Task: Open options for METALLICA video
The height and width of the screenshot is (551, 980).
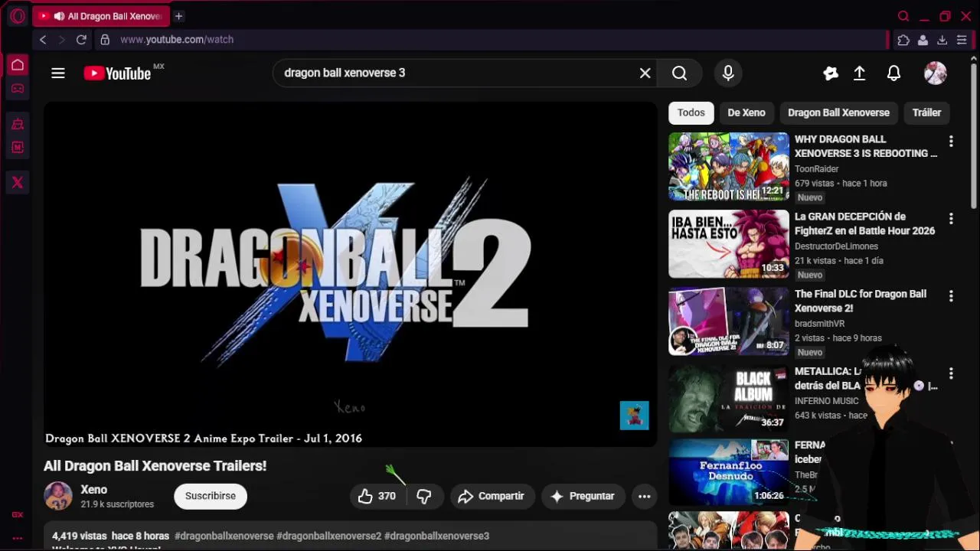Action: point(951,373)
